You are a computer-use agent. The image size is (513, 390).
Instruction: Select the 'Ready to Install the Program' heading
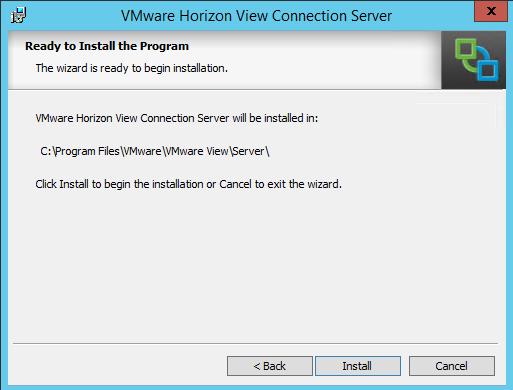(x=107, y=46)
